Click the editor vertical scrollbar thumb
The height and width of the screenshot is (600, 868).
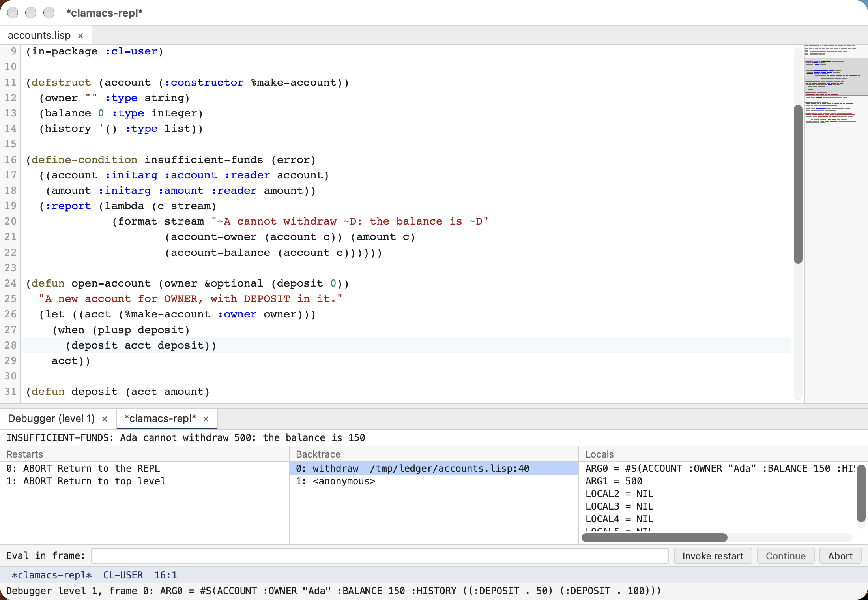coord(798,184)
